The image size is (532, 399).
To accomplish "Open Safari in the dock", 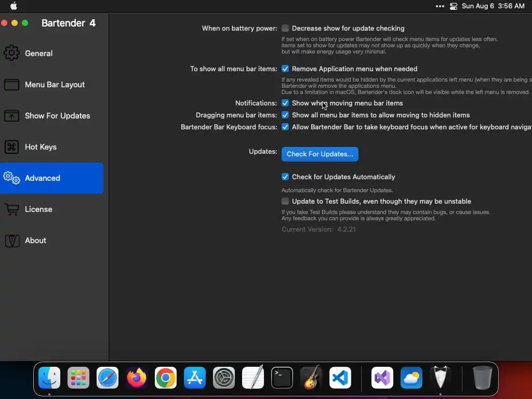I will click(108, 378).
